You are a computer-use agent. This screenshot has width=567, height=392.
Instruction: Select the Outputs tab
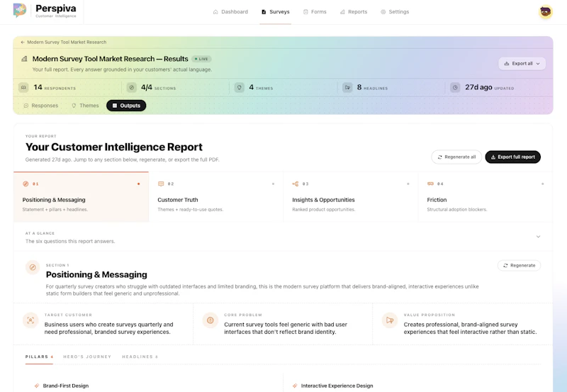click(126, 106)
